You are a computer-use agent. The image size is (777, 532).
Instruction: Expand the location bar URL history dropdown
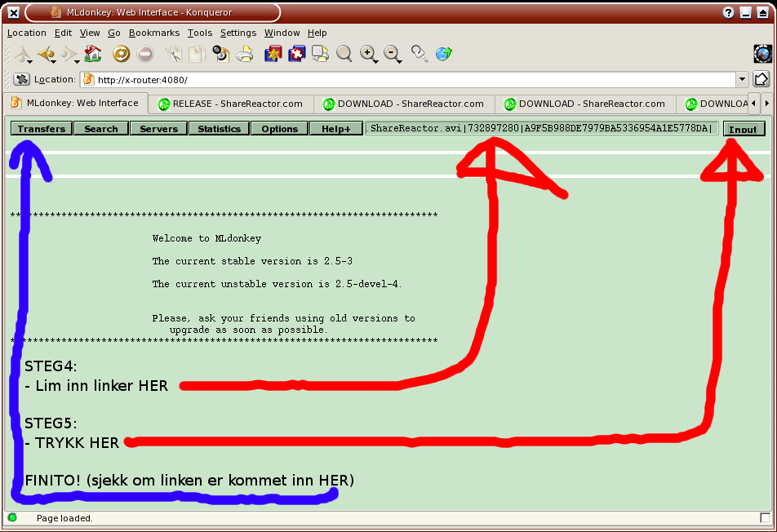pyautogui.click(x=742, y=80)
